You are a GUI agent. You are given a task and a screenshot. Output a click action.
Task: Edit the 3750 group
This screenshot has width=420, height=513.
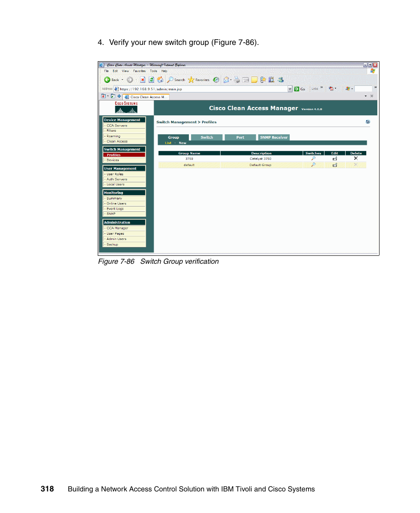pos(335,159)
